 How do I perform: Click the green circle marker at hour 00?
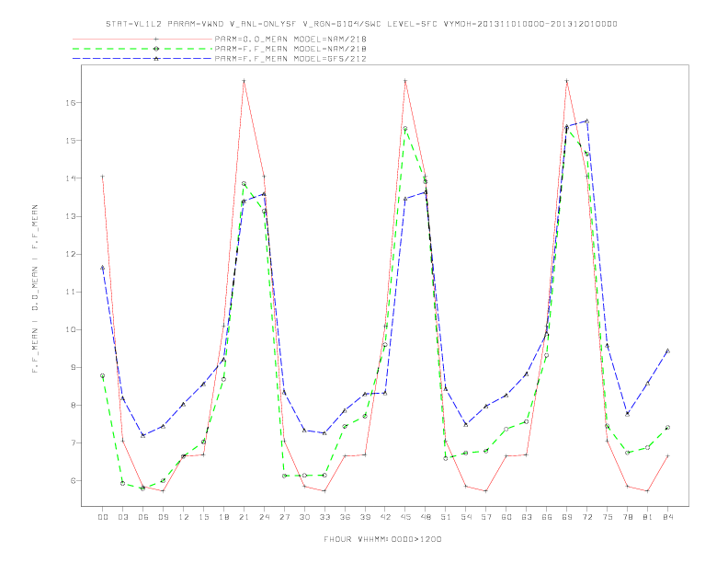tap(103, 376)
